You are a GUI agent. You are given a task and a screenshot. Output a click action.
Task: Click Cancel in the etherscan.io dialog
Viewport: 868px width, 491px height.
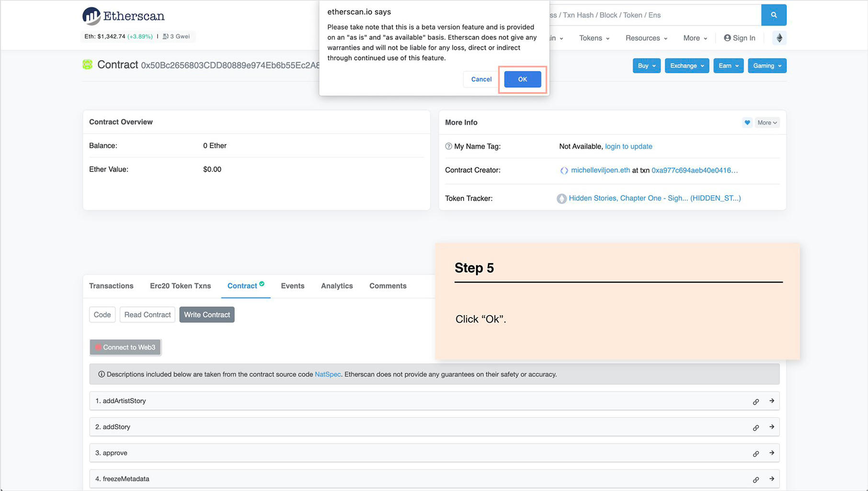pyautogui.click(x=481, y=79)
